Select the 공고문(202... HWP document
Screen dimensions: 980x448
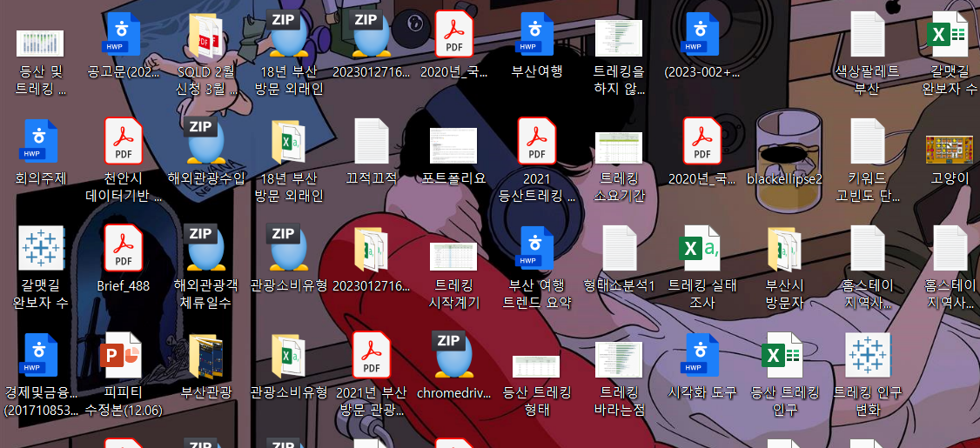coord(123,35)
